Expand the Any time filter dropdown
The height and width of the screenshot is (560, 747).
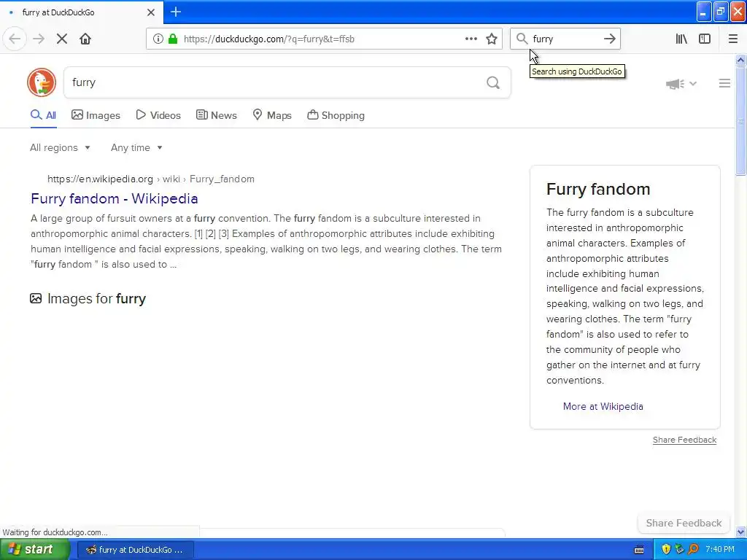click(x=136, y=147)
